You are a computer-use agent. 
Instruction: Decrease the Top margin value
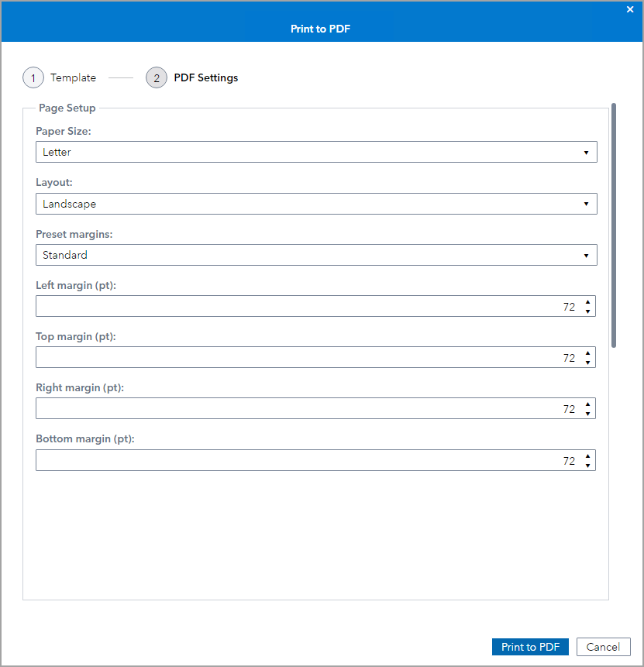(588, 363)
